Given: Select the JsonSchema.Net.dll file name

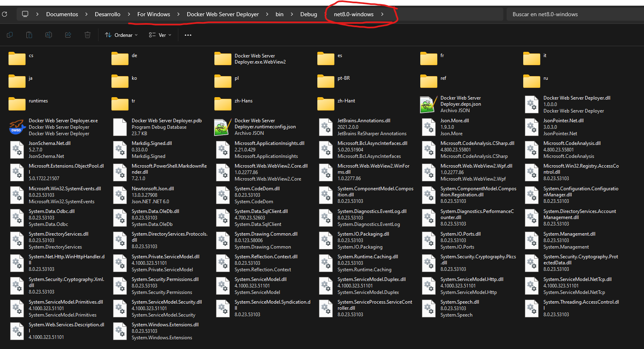Looking at the screenshot, I should (49, 143).
